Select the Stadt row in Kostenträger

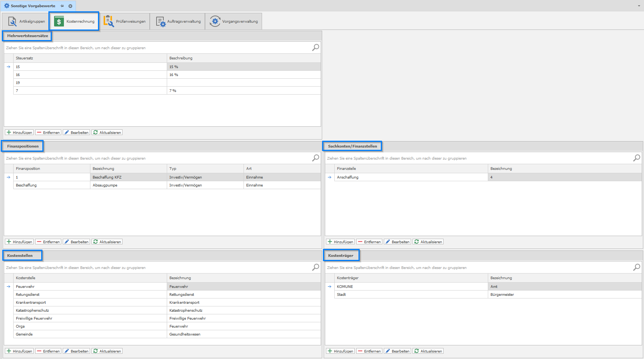click(x=410, y=295)
